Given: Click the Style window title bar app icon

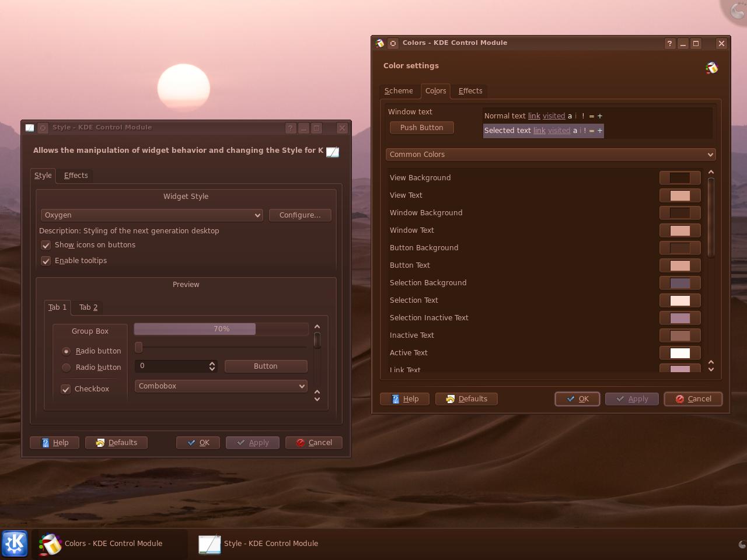Looking at the screenshot, I should click(x=30, y=128).
